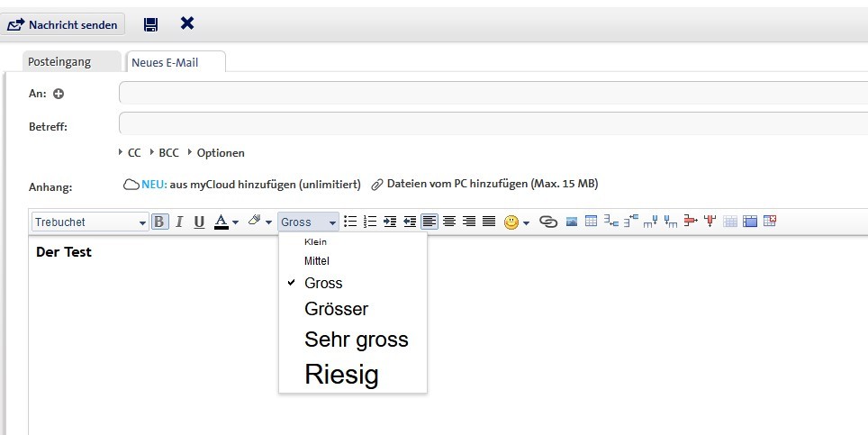Open the Trebuchet font family dropdown
Screen dimensions: 868x435
tap(90, 222)
